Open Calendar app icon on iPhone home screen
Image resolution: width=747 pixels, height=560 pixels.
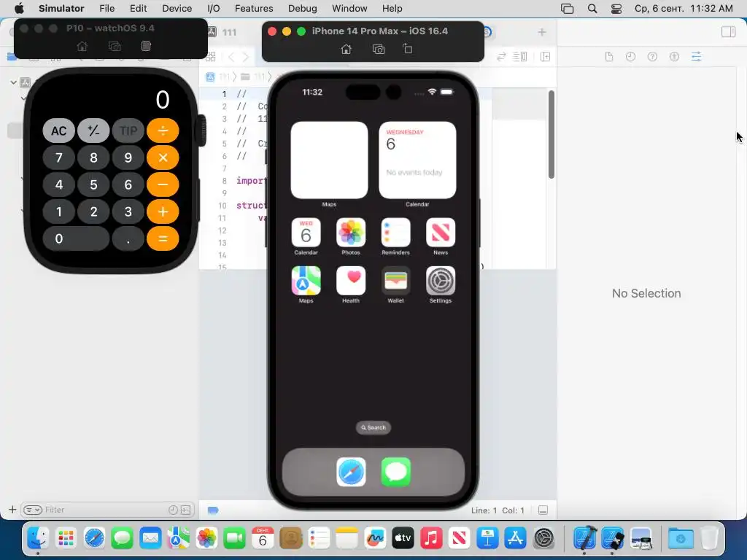(306, 233)
